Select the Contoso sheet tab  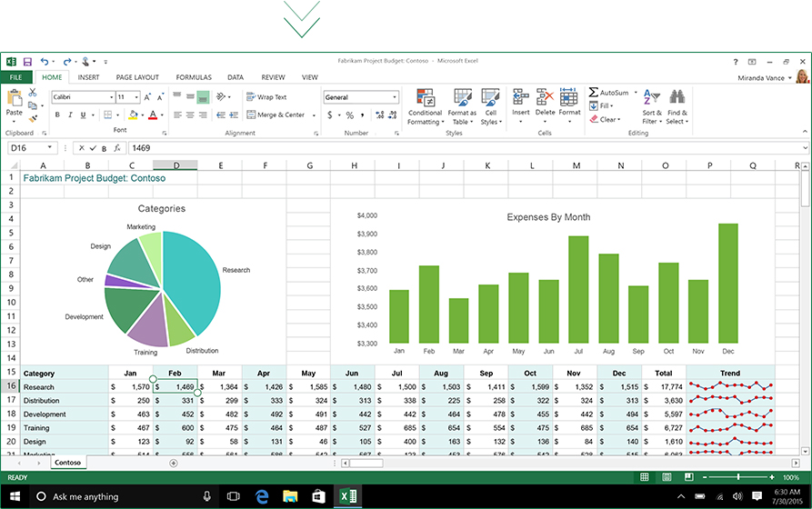[68, 463]
